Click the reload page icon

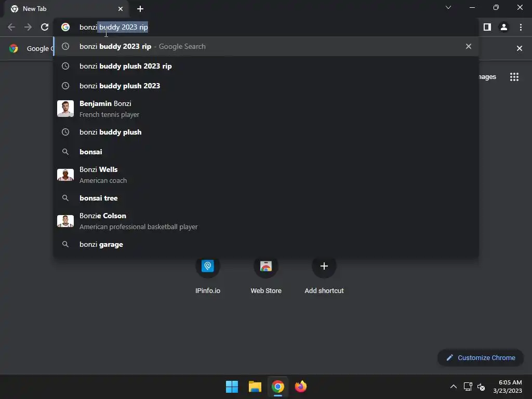point(45,27)
